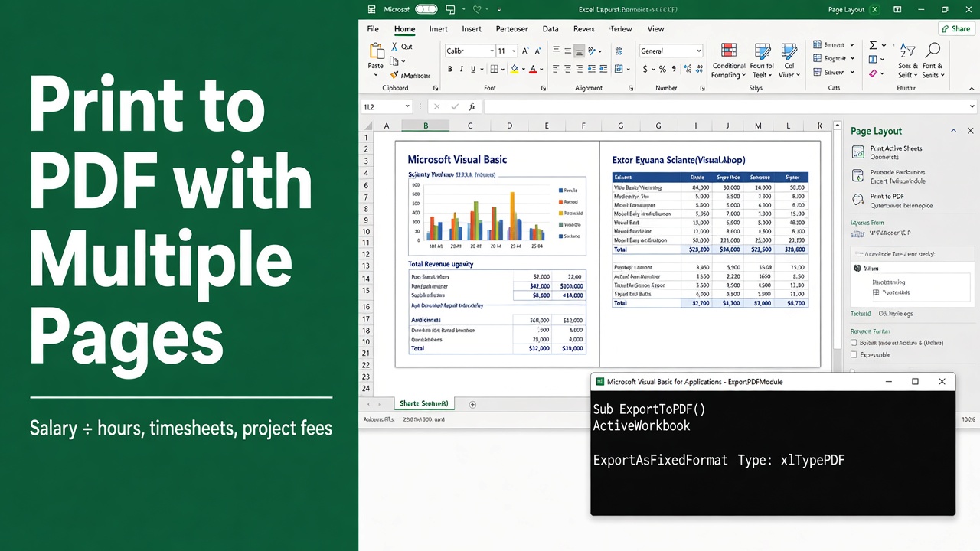
Task: Toggle Italic formatting
Action: click(461, 69)
